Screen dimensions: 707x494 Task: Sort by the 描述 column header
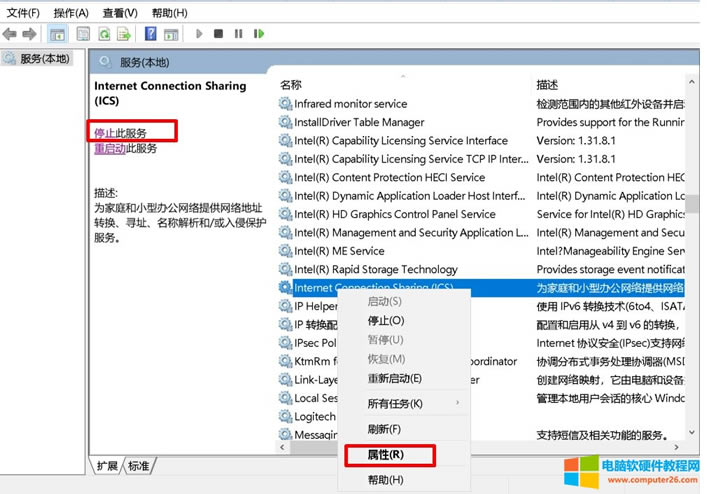[x=547, y=85]
